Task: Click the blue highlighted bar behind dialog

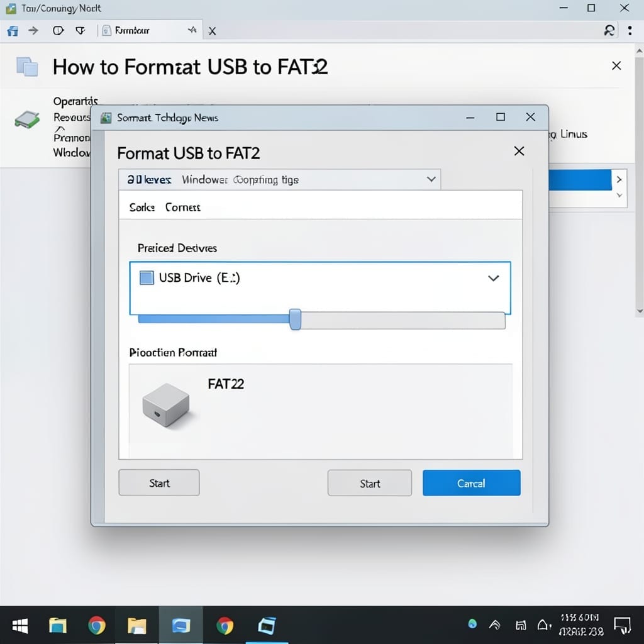Action: click(x=580, y=180)
